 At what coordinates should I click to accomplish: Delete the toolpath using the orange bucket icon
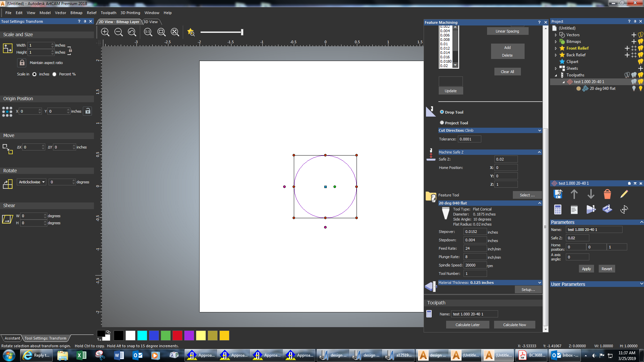pyautogui.click(x=607, y=194)
